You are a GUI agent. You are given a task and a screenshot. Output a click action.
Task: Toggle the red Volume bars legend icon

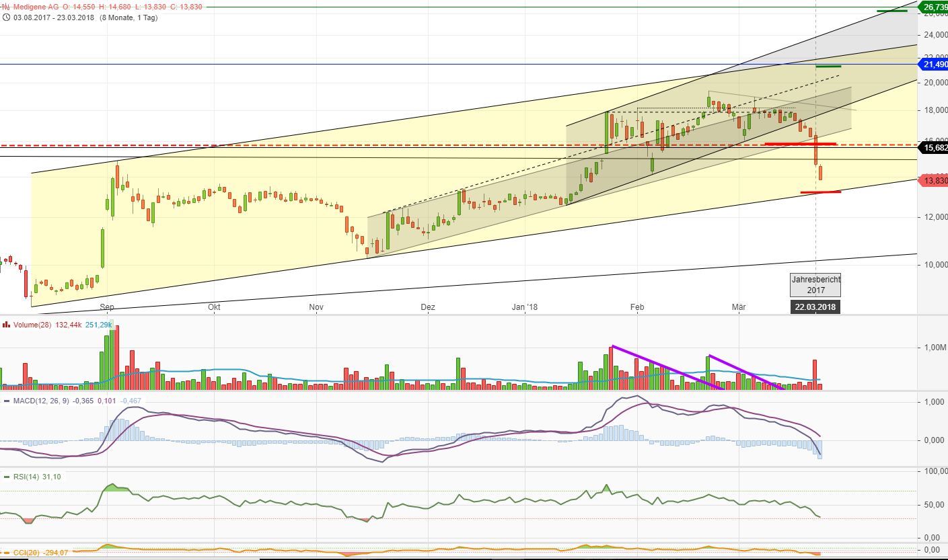6,324
